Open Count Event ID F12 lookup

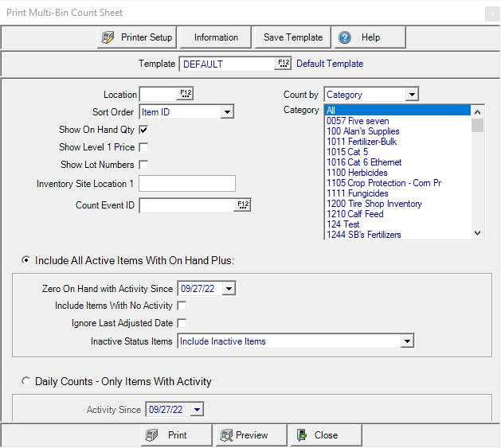[242, 205]
